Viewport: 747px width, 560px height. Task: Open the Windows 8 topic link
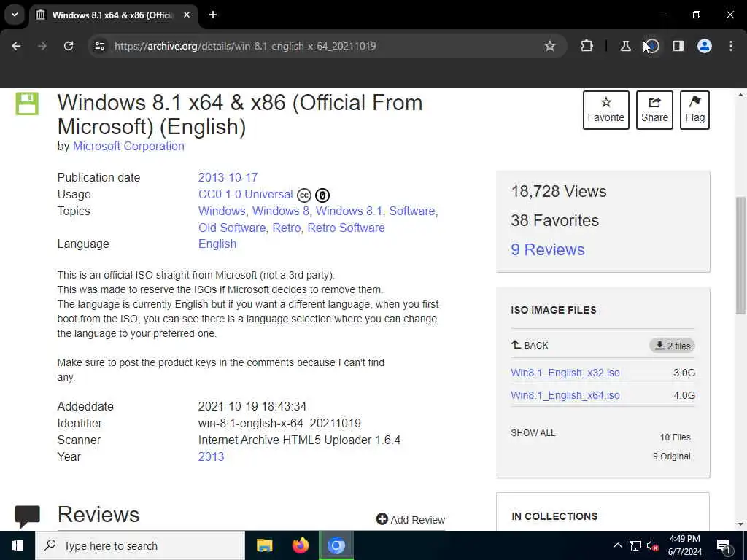(281, 211)
